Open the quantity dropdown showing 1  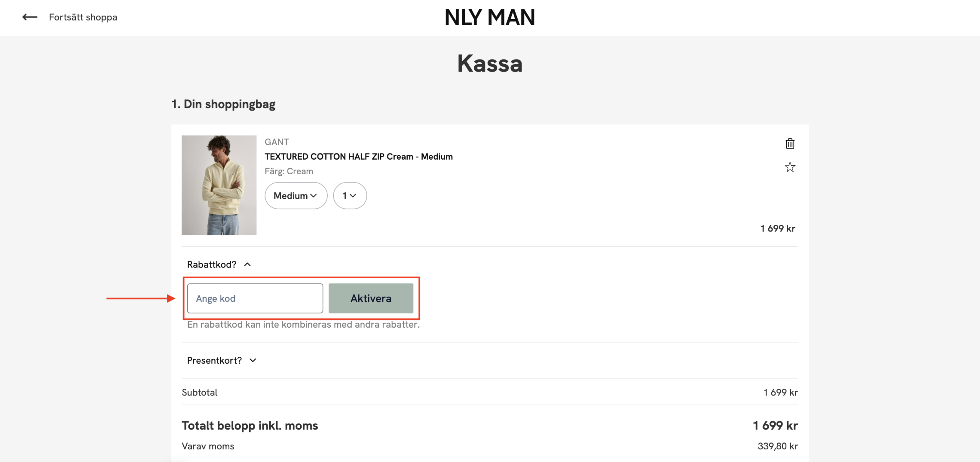click(x=350, y=196)
